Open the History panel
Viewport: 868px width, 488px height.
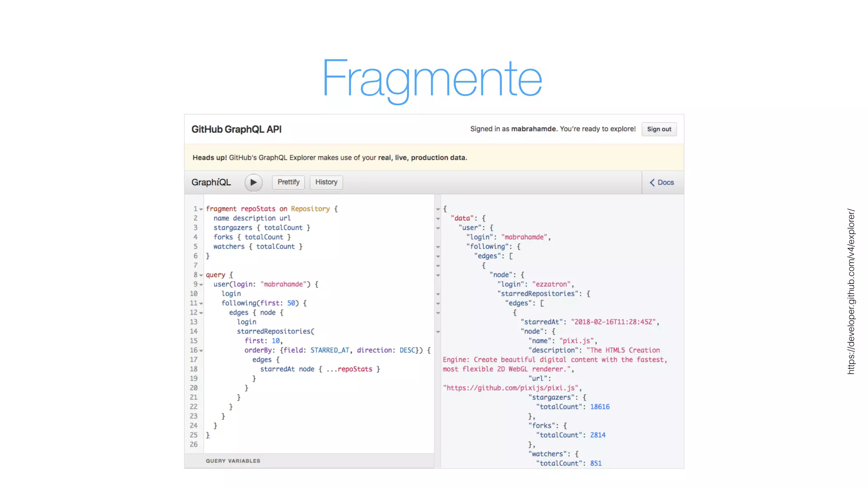tap(326, 182)
